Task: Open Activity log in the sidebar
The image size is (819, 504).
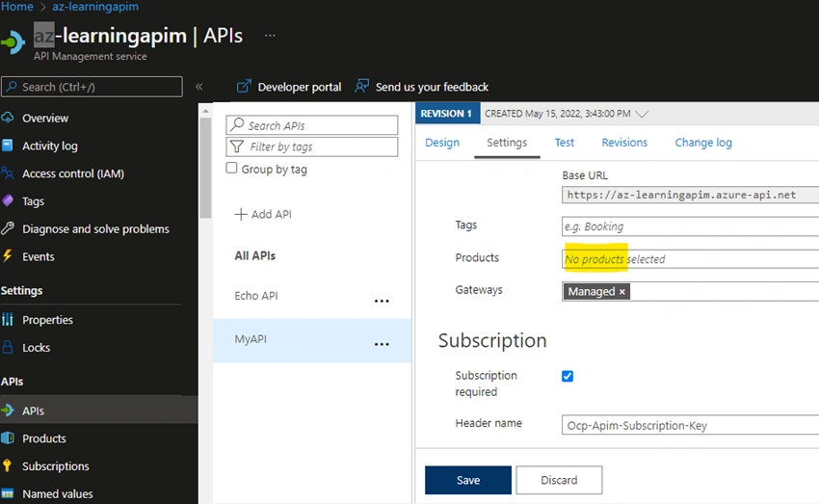Action: click(x=50, y=146)
